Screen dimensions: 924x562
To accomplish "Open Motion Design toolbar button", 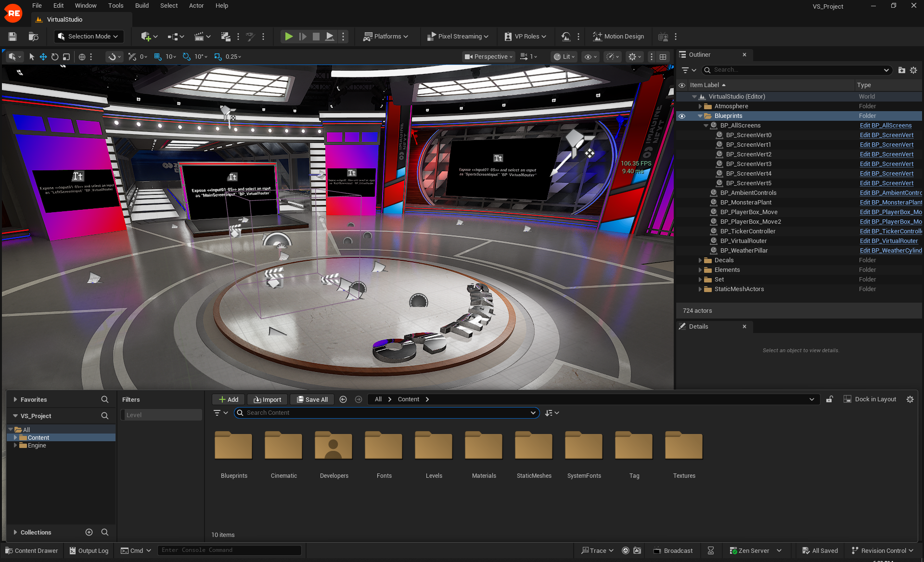I will [618, 37].
